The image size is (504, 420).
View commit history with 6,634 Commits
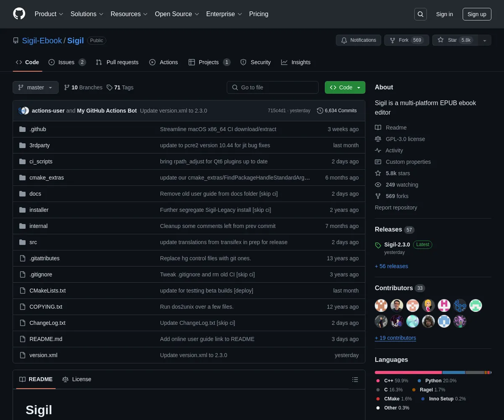coord(337,110)
